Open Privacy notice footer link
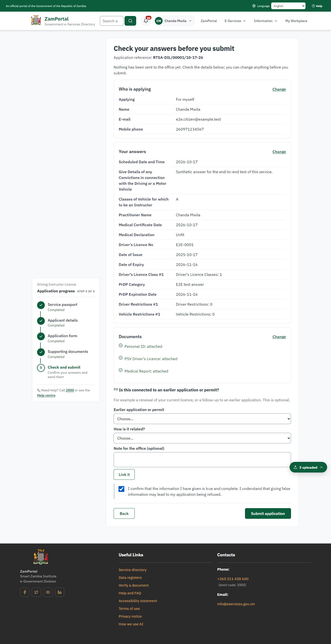 pos(130,616)
